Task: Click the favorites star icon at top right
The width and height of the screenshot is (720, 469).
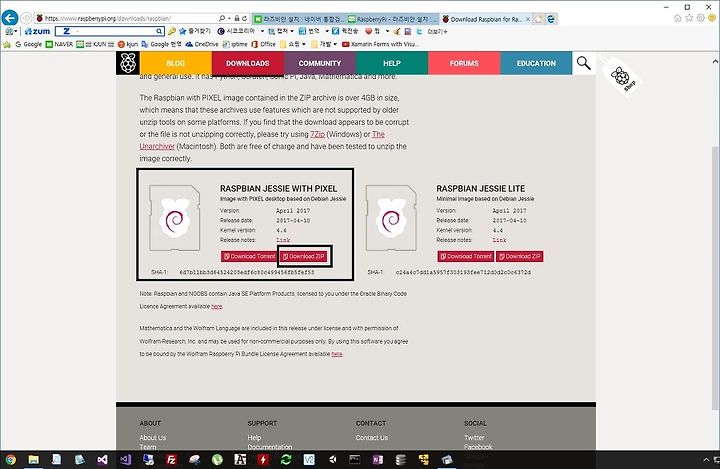Action: pos(689,18)
